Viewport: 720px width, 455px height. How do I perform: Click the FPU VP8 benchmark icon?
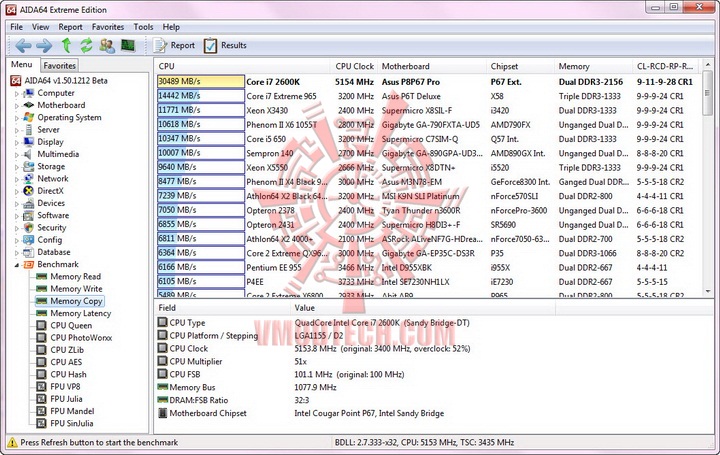(x=42, y=387)
